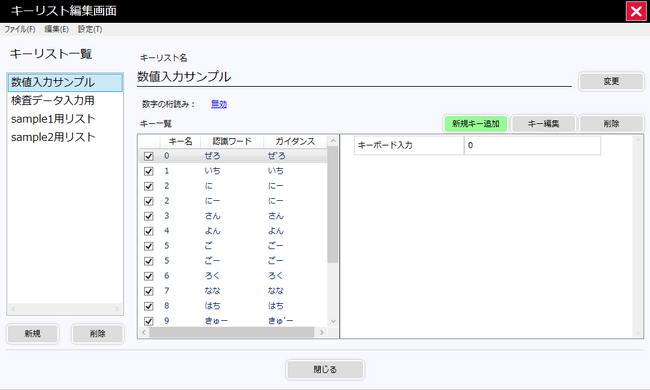Toggle the checkbox for key 3 さん

point(148,216)
